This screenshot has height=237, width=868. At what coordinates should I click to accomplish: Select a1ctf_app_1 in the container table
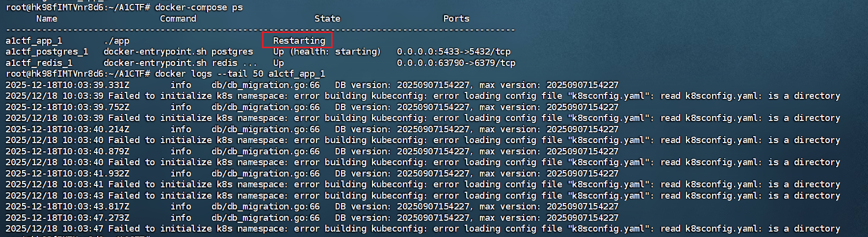pos(34,41)
